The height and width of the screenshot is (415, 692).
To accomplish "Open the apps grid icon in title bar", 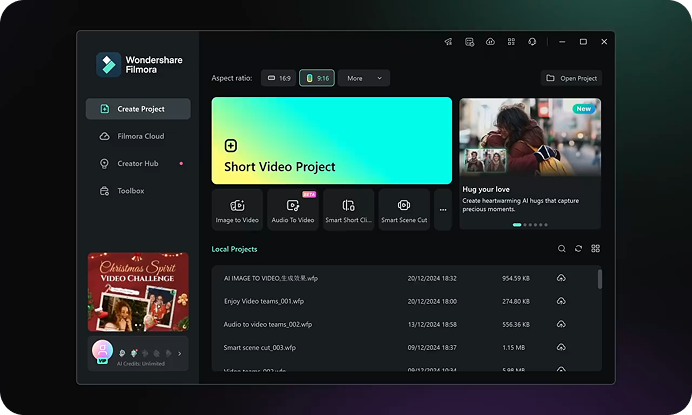I will (511, 42).
